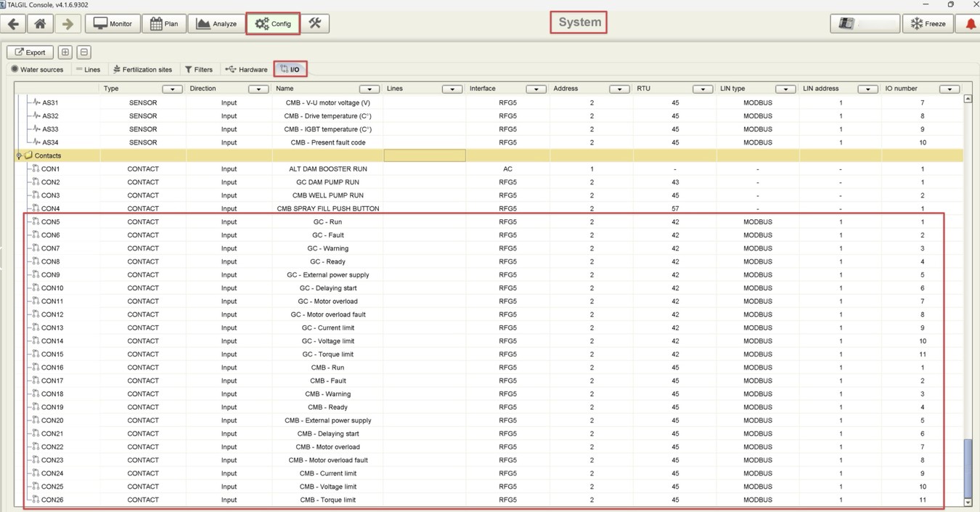Go back with the left arrow button
980x512 pixels.
tap(13, 23)
